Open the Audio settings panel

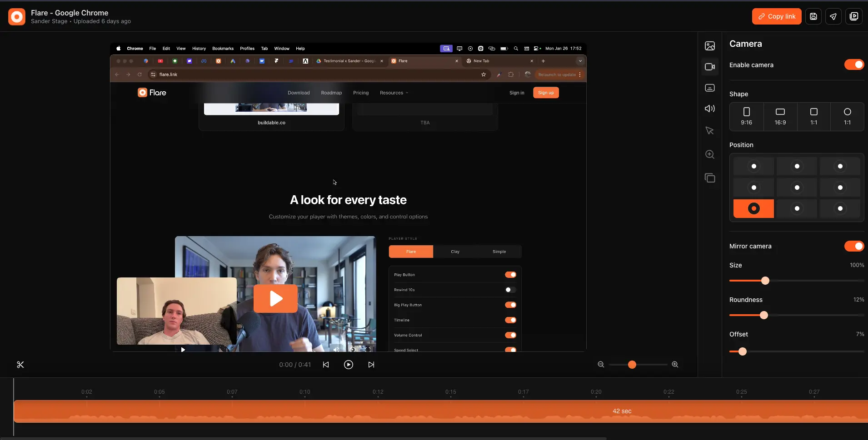click(710, 109)
